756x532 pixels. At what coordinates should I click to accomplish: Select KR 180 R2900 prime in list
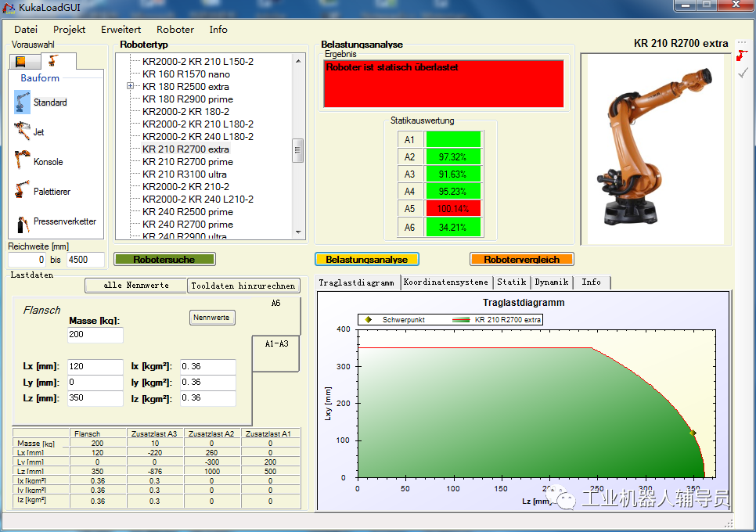tap(188, 99)
